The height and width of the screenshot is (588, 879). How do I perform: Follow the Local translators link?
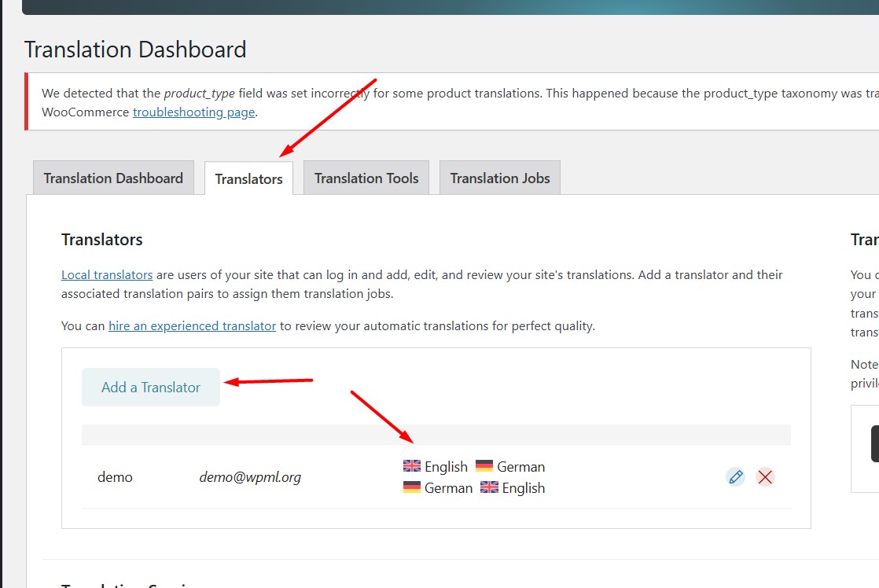(x=107, y=275)
